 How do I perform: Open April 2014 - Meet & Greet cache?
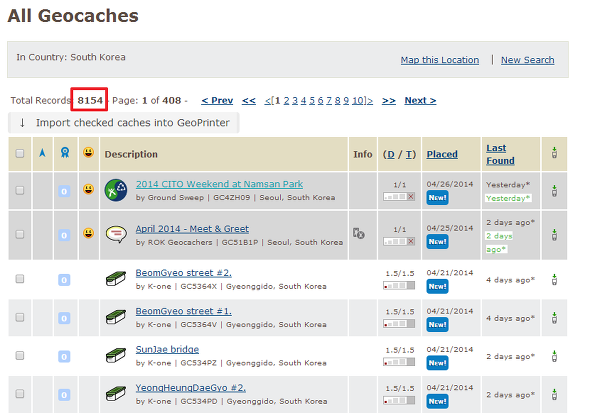point(192,229)
